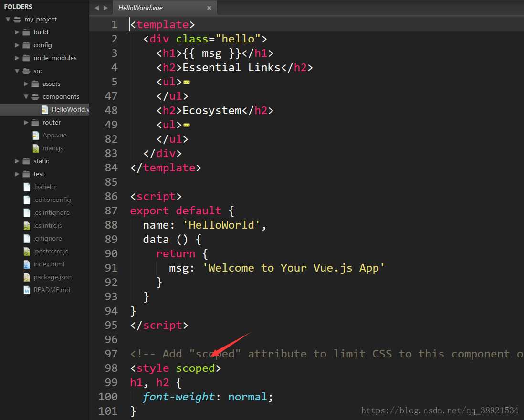Go to previous tab with left arrow
The width and height of the screenshot is (524, 420).
click(x=96, y=8)
